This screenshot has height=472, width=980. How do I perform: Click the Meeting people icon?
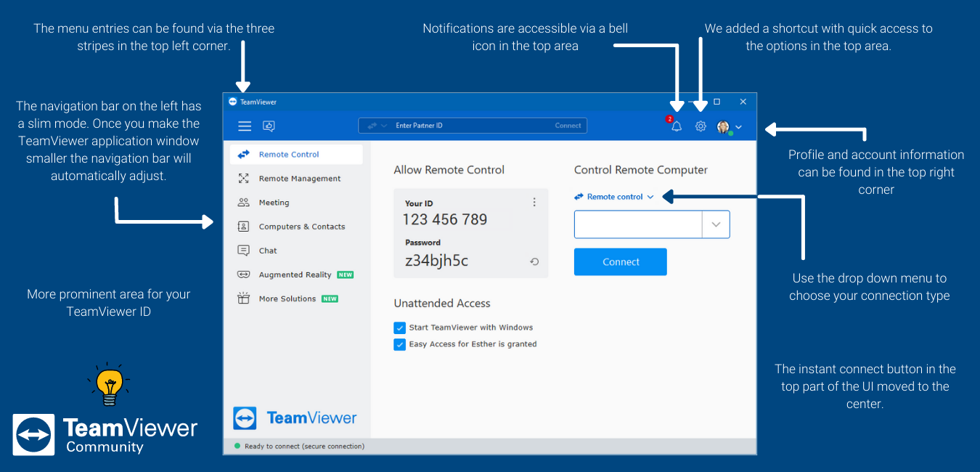click(244, 203)
